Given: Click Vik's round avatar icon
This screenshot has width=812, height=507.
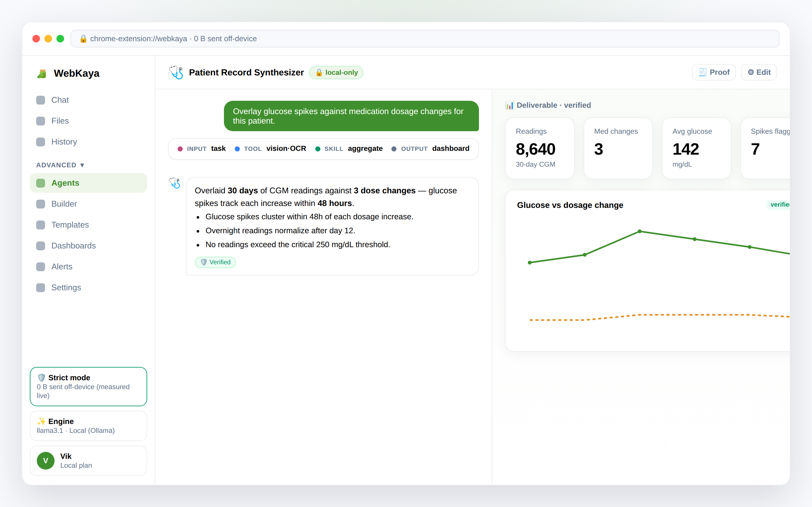Looking at the screenshot, I should coord(46,461).
